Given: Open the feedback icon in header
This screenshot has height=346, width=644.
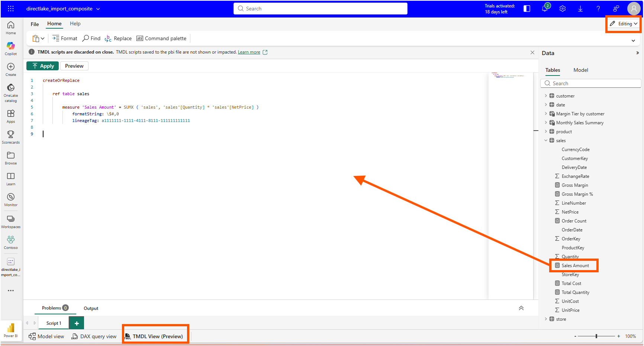Looking at the screenshot, I should coord(616,9).
